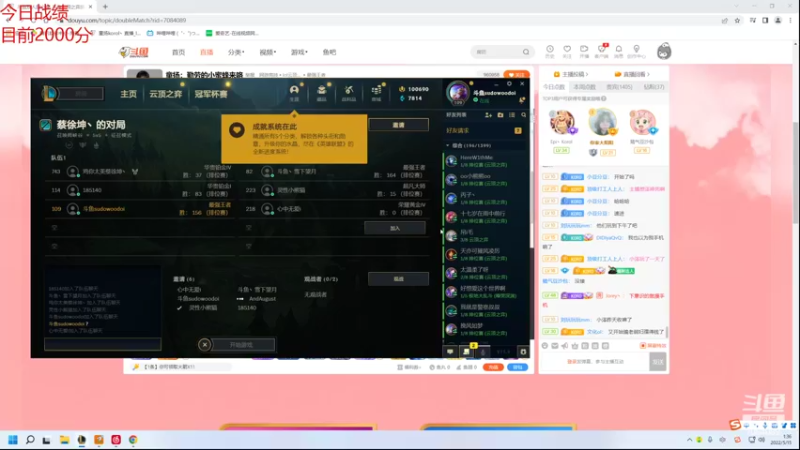Open the browser tab list dropdown
This screenshot has height=450, width=800.
click(736, 6)
